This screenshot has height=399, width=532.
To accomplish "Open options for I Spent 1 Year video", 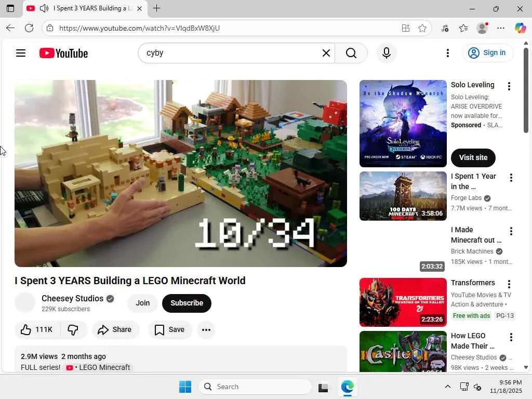I will point(511,178).
